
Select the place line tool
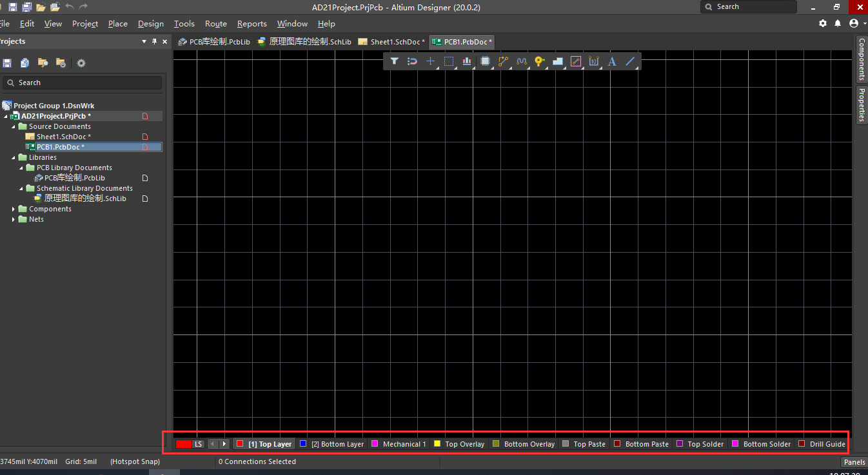631,62
